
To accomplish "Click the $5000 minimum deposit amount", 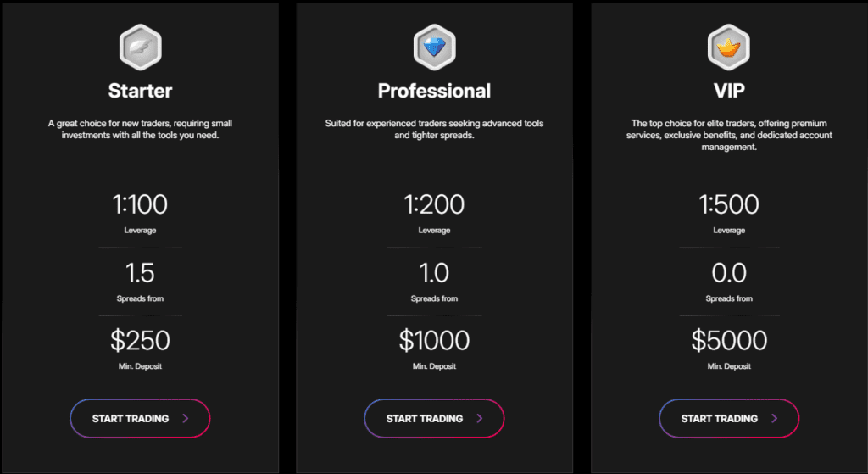I will (x=729, y=341).
